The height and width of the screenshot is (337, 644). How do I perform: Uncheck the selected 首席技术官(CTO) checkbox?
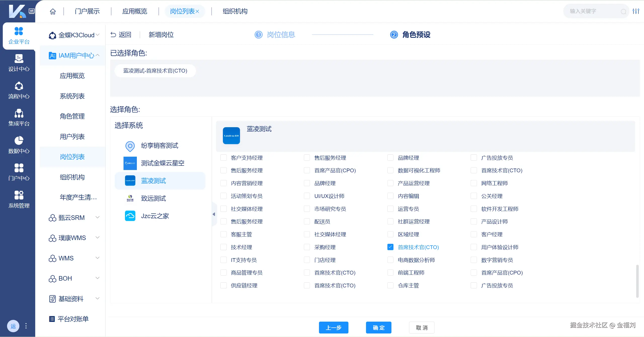pyautogui.click(x=390, y=247)
